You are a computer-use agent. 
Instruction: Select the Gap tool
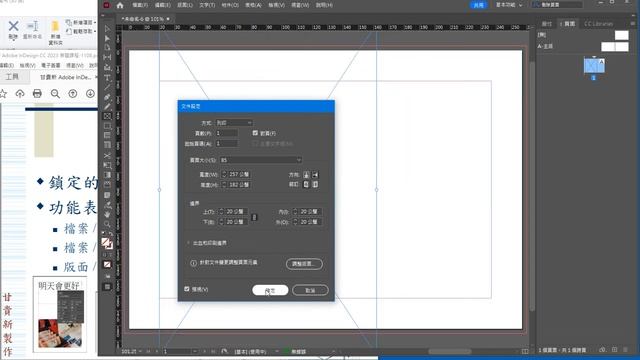107,58
